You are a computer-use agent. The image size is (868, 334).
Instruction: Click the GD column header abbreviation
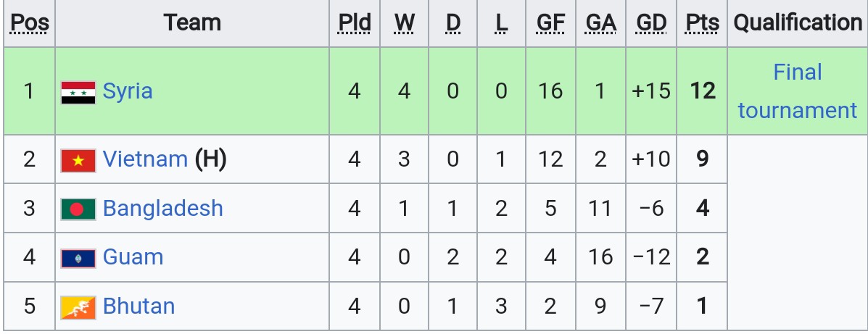pyautogui.click(x=651, y=23)
